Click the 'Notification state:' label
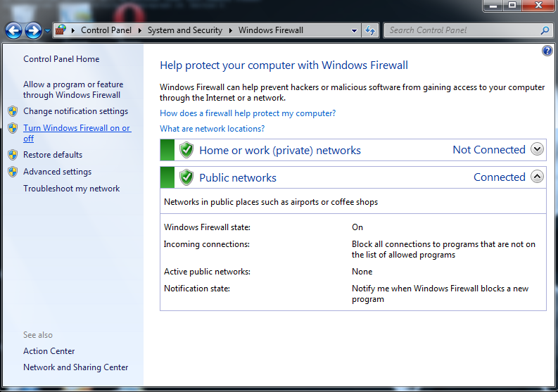This screenshot has width=558, height=392. [197, 289]
